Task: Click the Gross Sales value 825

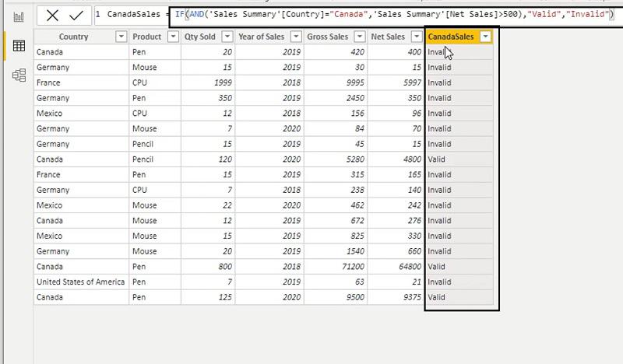Action: click(357, 236)
